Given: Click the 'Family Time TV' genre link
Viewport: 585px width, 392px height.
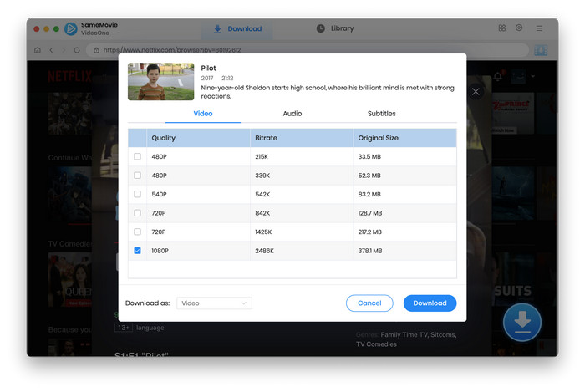Looking at the screenshot, I should coord(404,334).
